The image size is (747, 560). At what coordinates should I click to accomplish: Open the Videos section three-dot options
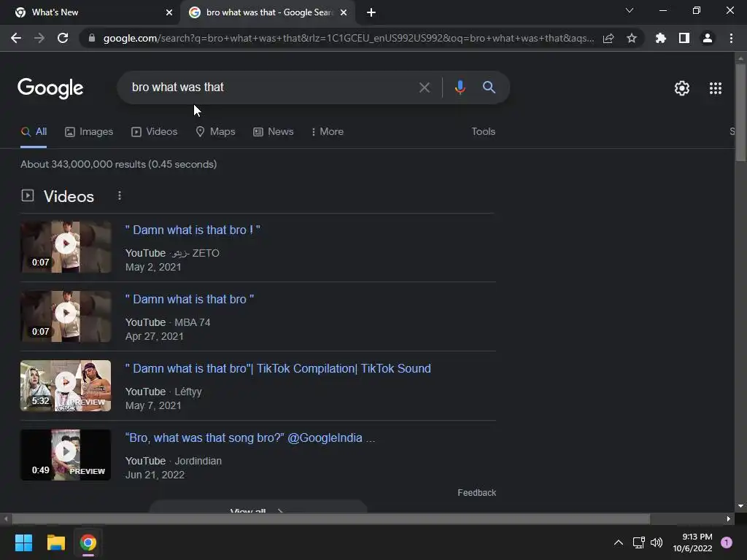coord(120,195)
